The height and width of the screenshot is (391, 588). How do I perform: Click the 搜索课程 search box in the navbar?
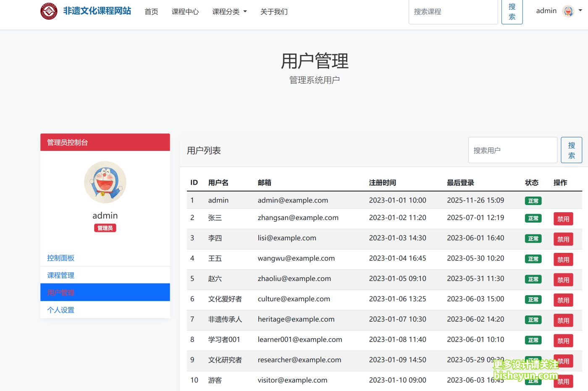(x=453, y=12)
